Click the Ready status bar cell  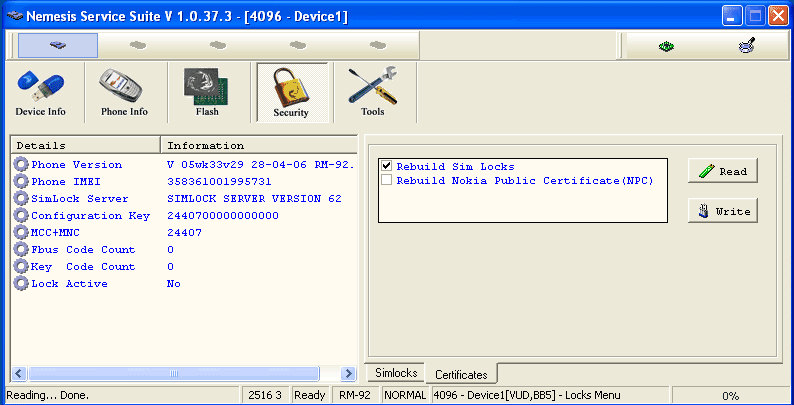point(309,395)
